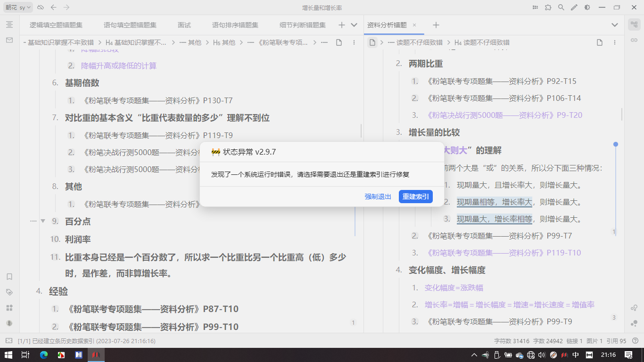The image size is (644, 362).
Task: Collapse the 百分点 list item arrow
Action: (x=43, y=221)
